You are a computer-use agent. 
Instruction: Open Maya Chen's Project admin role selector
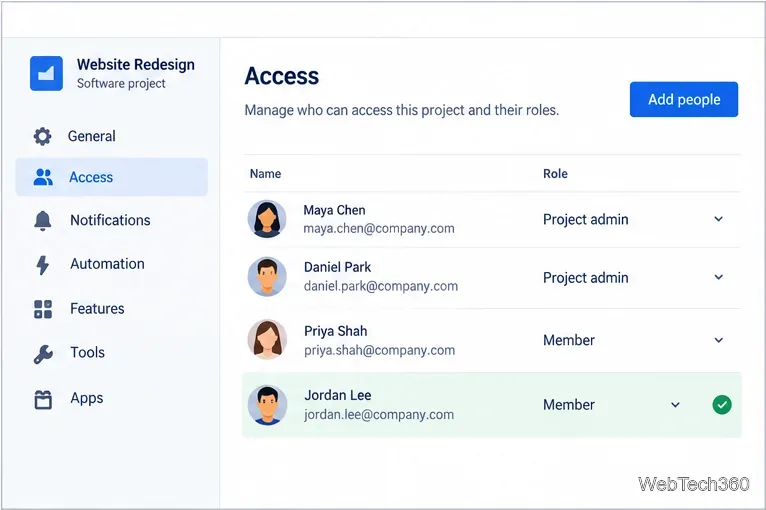pos(633,219)
